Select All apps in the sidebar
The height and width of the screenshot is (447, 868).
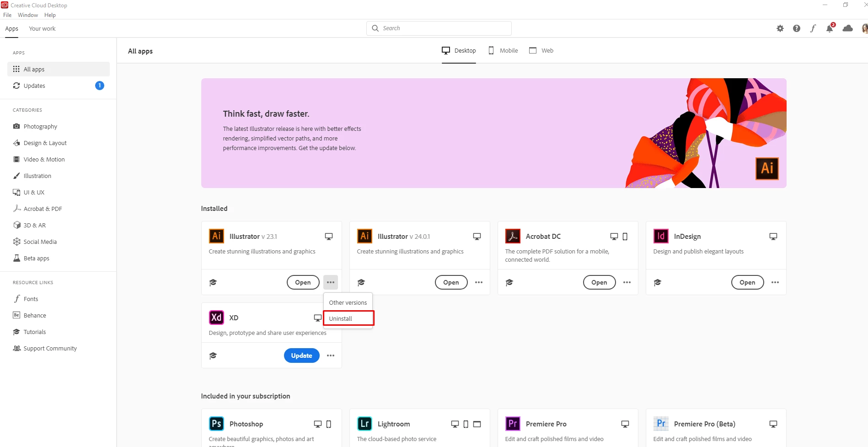pos(59,69)
